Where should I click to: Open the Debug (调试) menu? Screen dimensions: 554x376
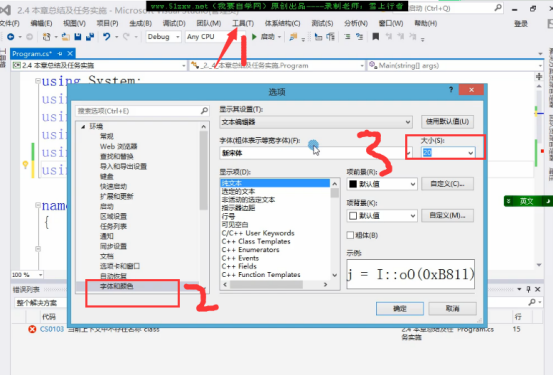[x=174, y=23]
